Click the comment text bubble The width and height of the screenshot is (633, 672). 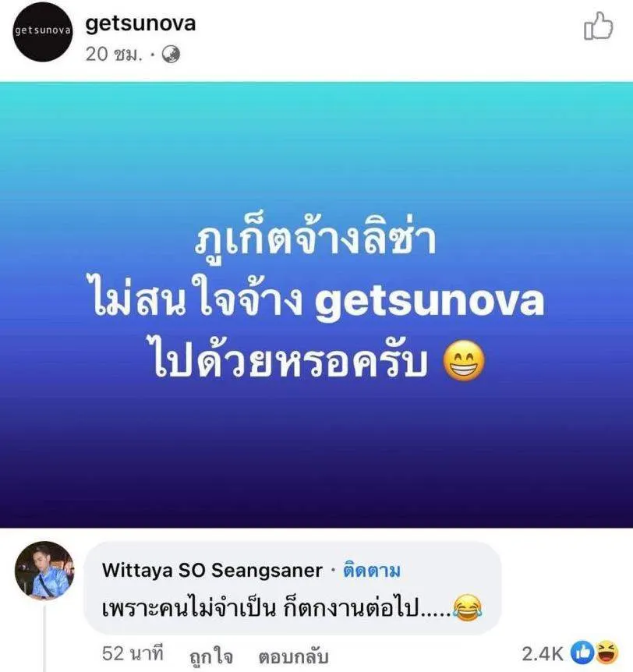(292, 588)
